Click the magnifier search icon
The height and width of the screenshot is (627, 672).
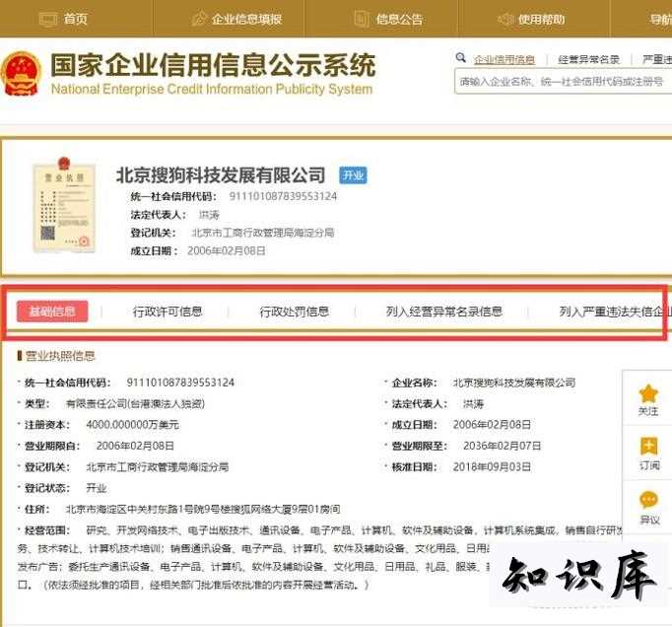(461, 57)
